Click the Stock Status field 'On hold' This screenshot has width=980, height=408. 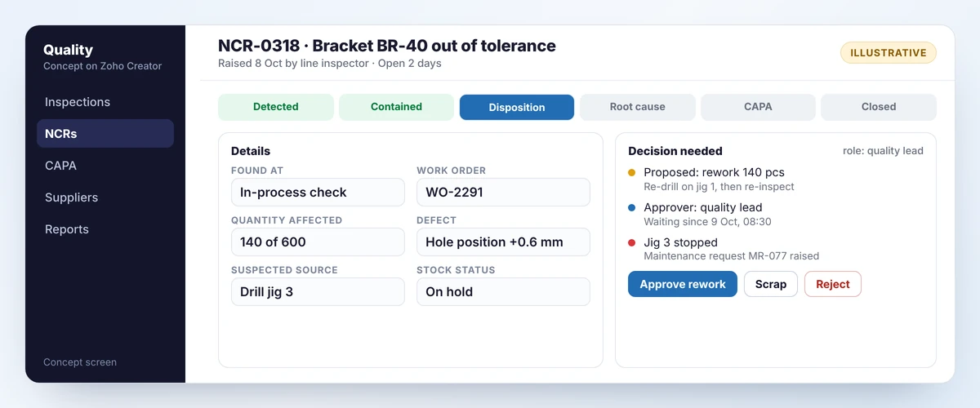(x=503, y=292)
